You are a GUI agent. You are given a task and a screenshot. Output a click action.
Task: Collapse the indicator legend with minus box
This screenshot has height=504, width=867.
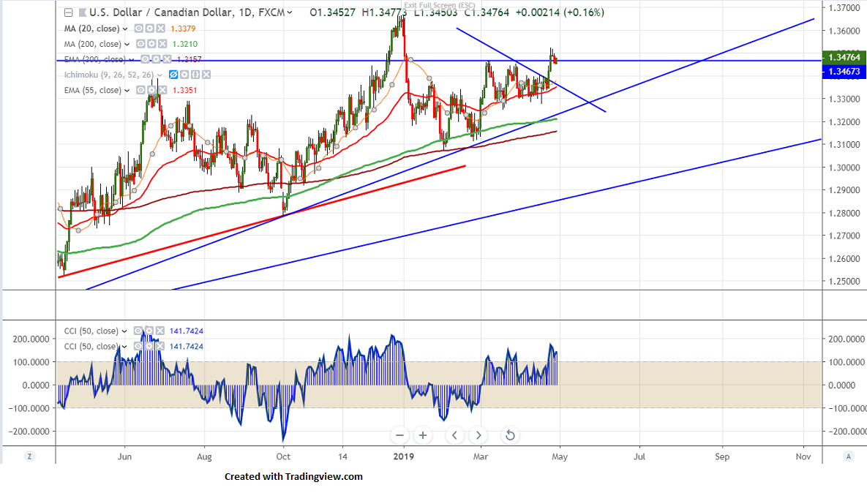click(68, 12)
